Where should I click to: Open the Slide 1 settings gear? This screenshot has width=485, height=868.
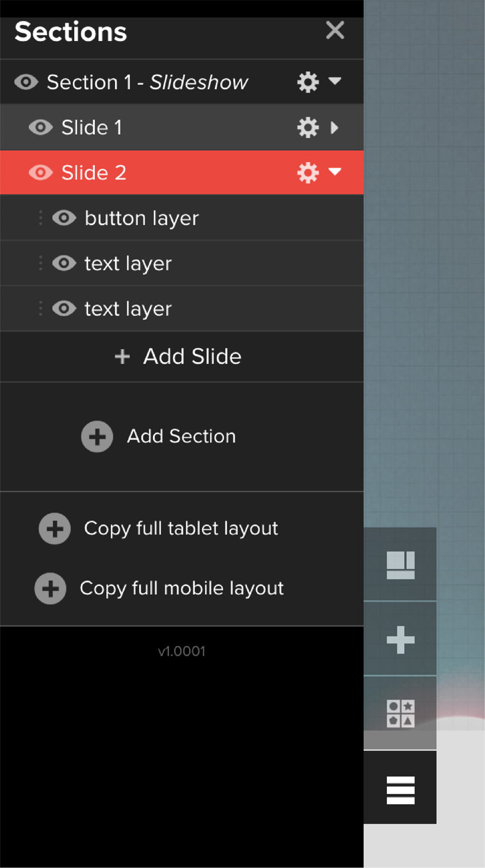[308, 127]
